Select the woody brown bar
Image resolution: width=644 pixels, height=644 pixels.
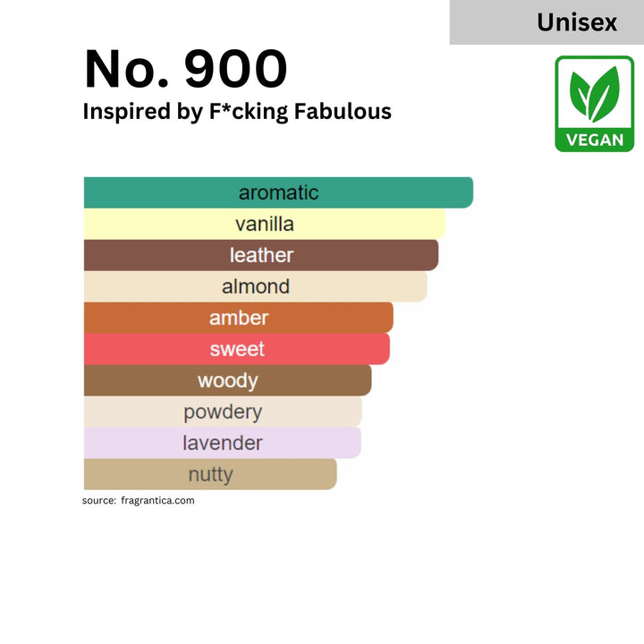(228, 380)
